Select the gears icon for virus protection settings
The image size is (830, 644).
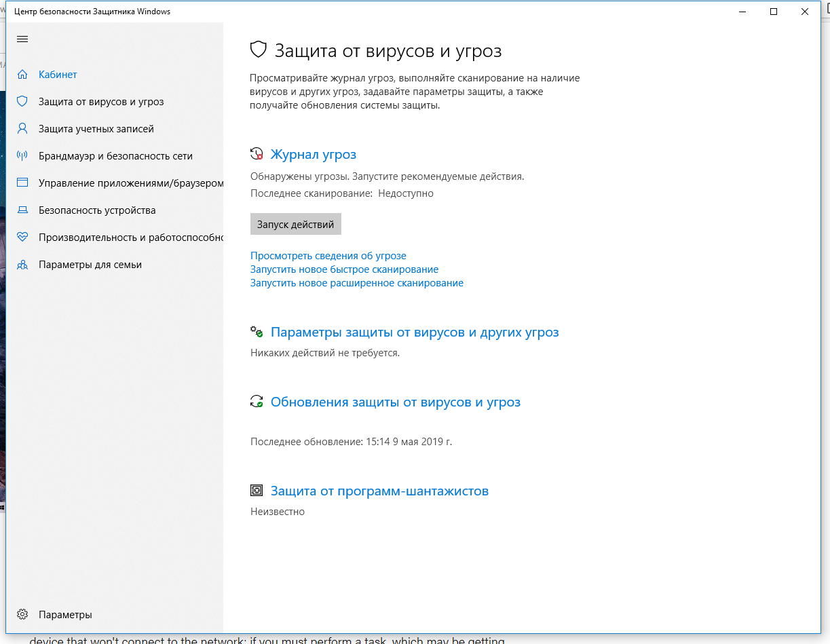[x=257, y=332]
